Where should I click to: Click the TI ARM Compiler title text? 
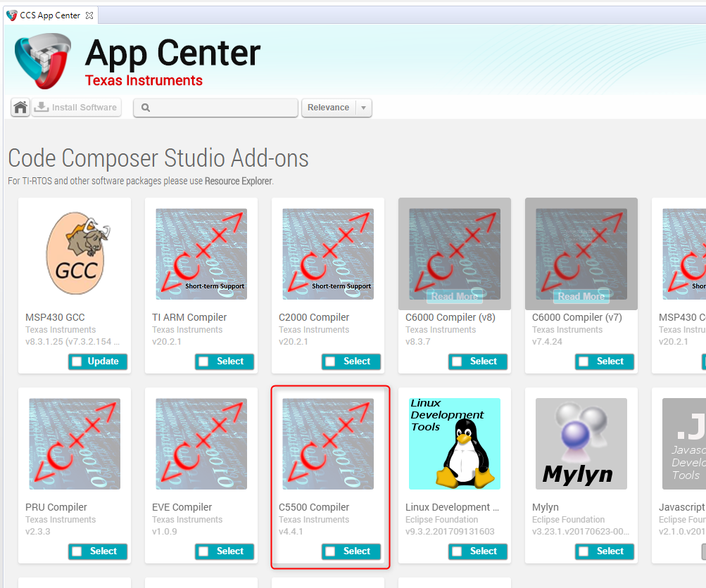coord(189,317)
